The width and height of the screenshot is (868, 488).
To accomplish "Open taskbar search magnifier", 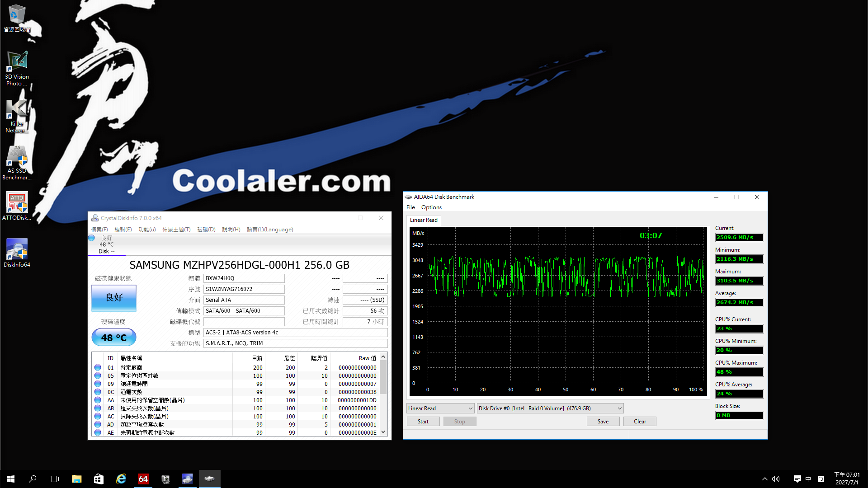I will (x=33, y=479).
